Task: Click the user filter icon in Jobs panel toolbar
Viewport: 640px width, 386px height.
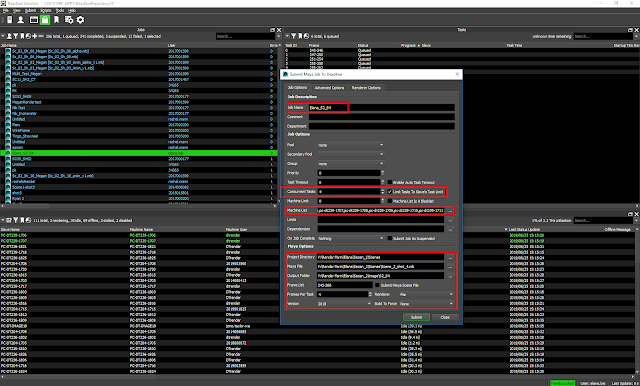Action: (9, 36)
